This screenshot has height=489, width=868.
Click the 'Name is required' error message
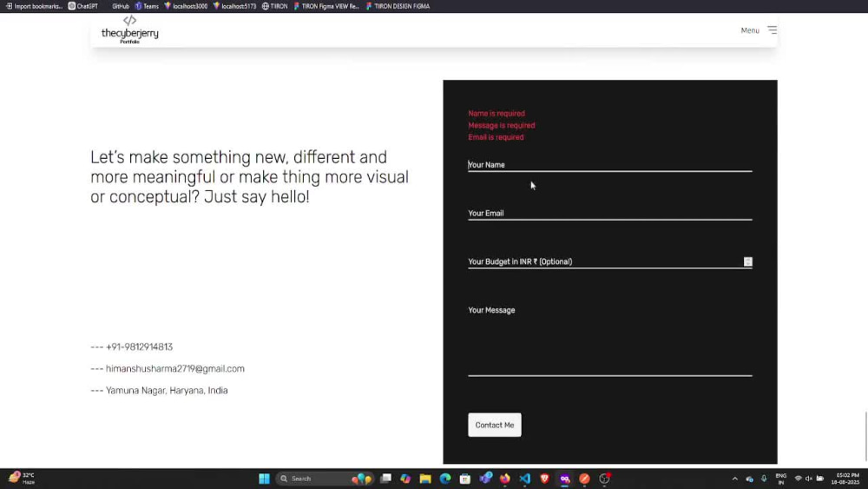pyautogui.click(x=496, y=114)
